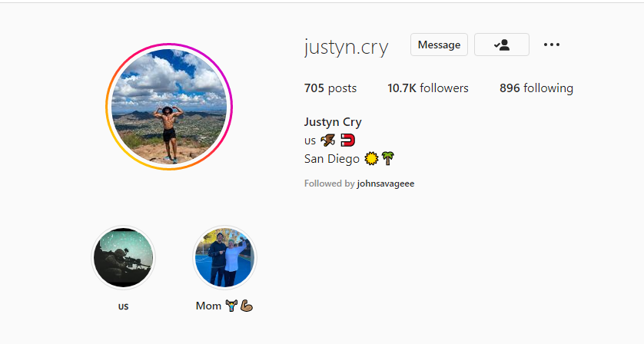Click the palm tree emoji in bio

388,158
